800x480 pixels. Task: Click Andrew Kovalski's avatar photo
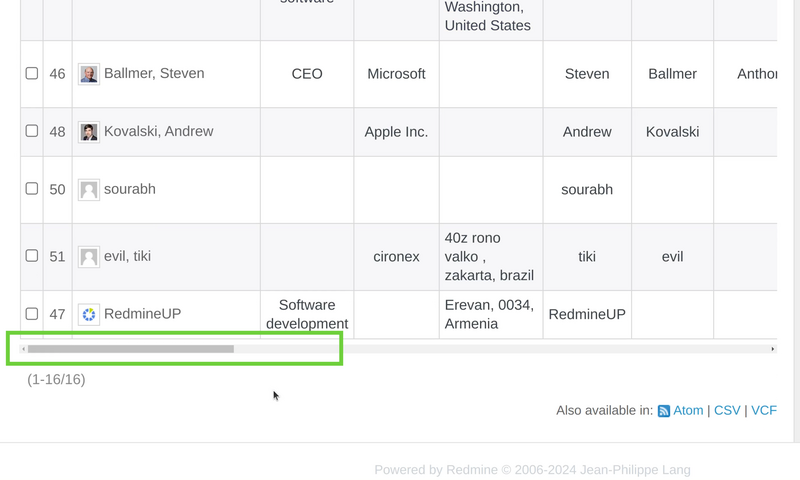pyautogui.click(x=89, y=132)
